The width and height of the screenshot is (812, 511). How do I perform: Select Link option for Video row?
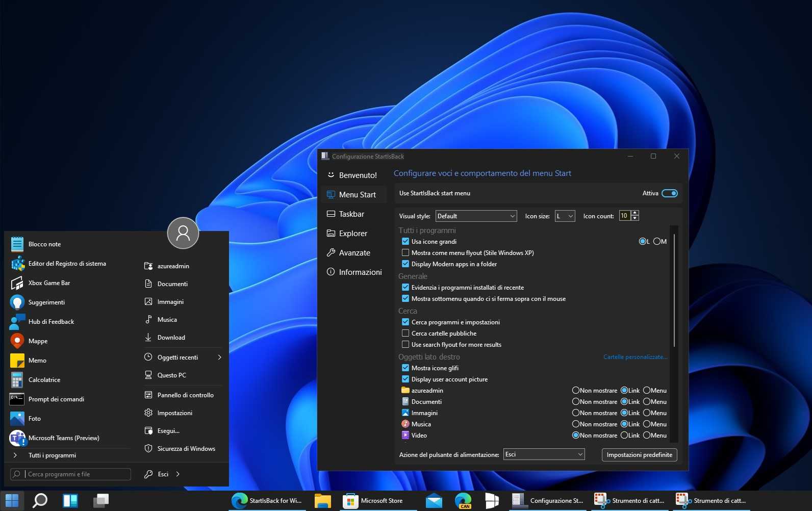tap(624, 436)
